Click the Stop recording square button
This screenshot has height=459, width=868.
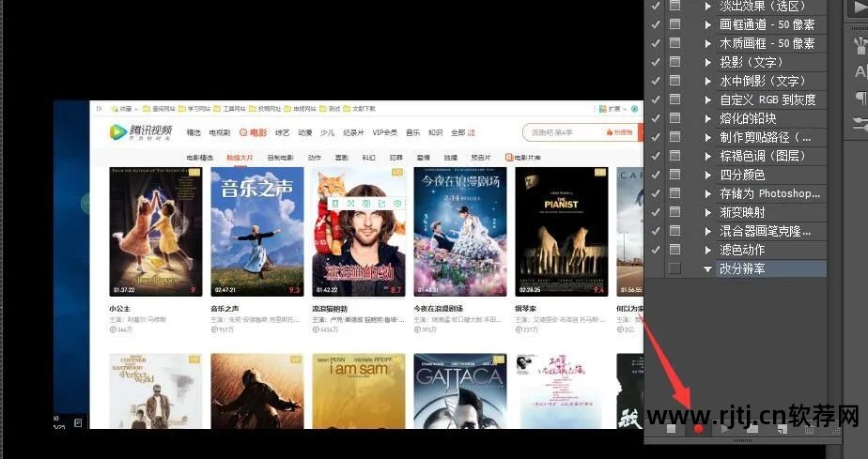671,429
